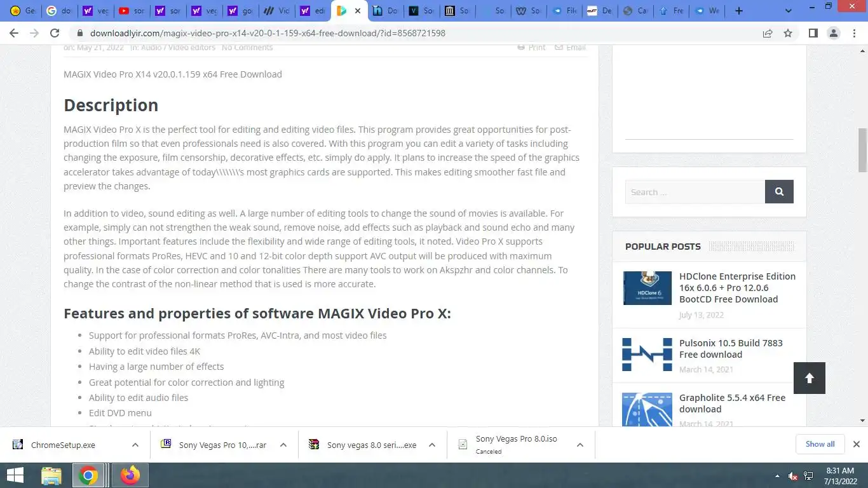Click the address bar URL
Screen dimensions: 868x488
[268, 33]
